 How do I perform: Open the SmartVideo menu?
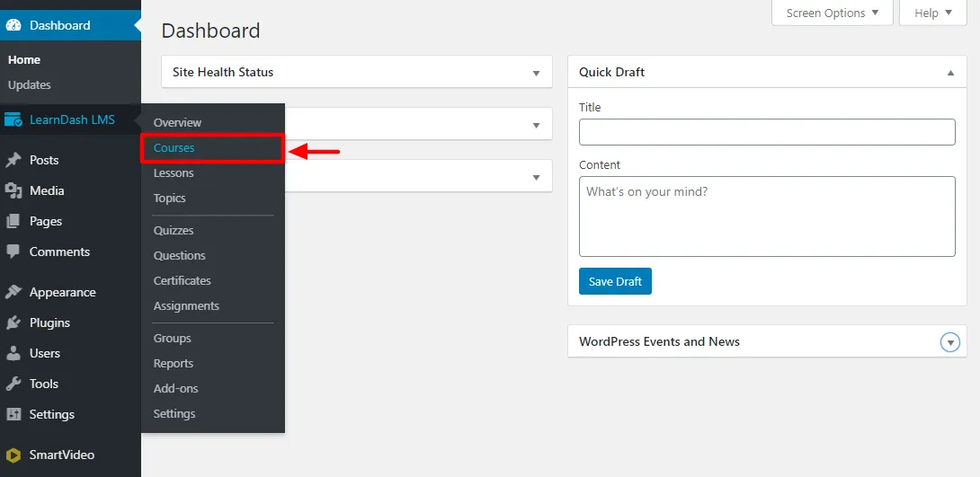point(62,455)
